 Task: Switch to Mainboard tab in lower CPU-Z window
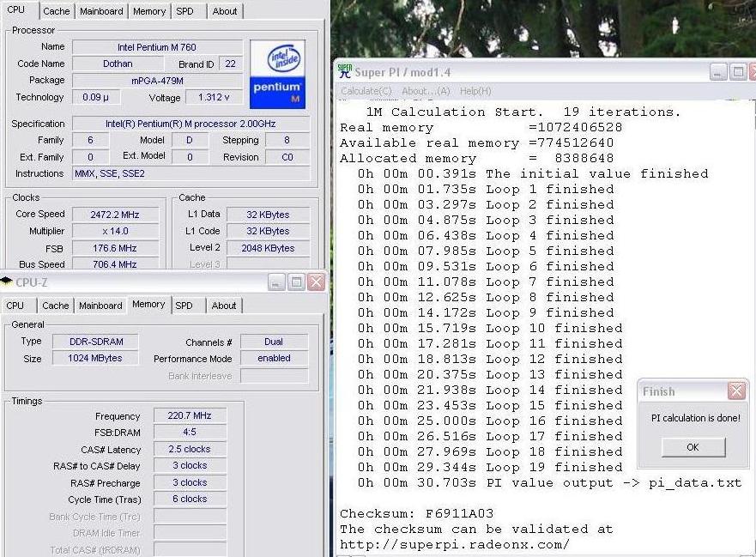click(x=100, y=306)
